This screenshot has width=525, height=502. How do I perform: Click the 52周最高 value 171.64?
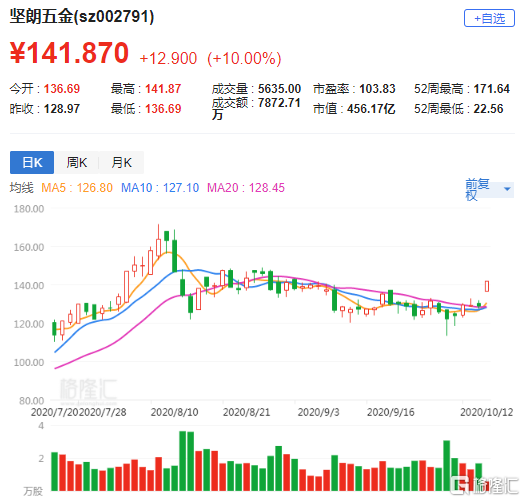(492, 89)
